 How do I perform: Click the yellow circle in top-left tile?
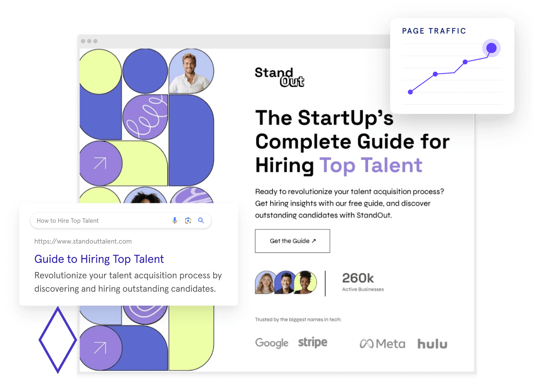coord(100,72)
